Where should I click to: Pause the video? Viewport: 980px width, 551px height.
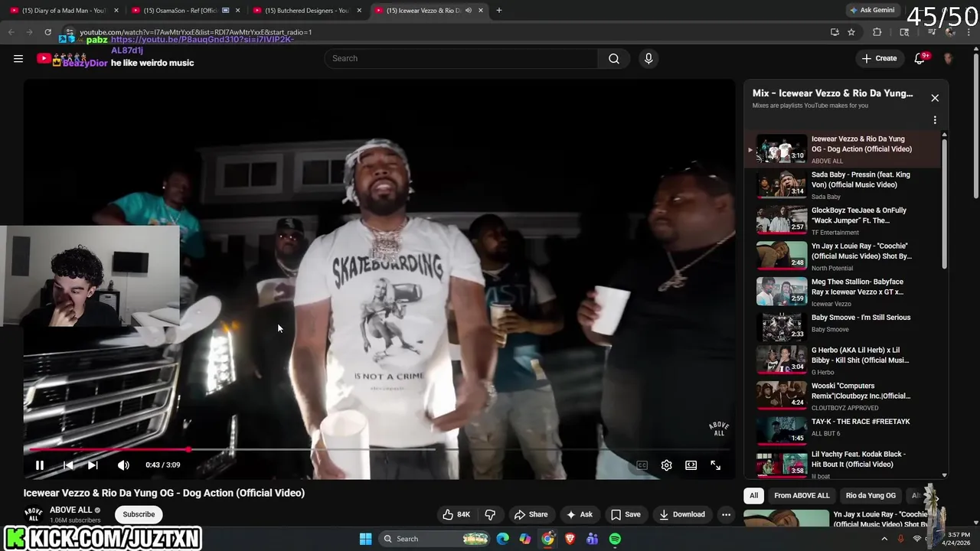pos(40,465)
